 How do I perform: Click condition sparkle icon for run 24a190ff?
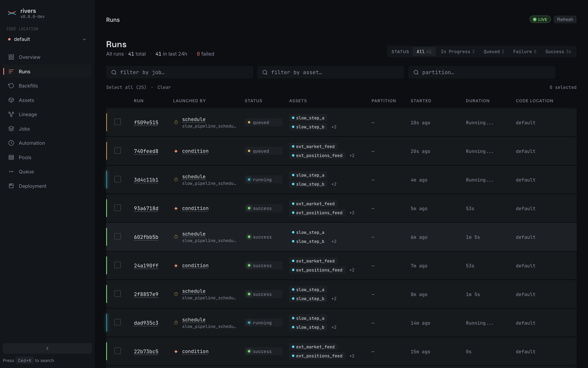tap(176, 266)
